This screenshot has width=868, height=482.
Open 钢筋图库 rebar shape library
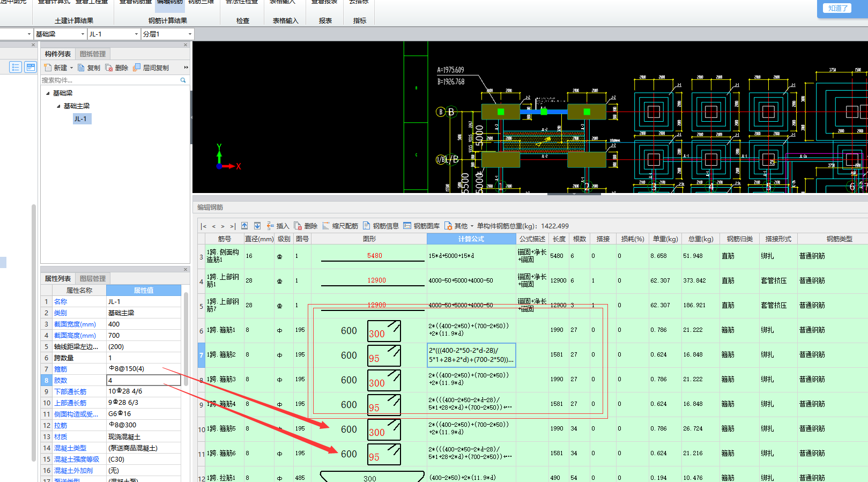tap(421, 226)
